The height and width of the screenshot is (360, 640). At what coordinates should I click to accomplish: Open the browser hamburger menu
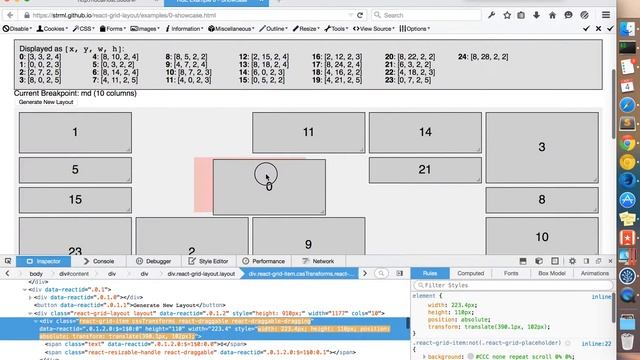pos(606,15)
